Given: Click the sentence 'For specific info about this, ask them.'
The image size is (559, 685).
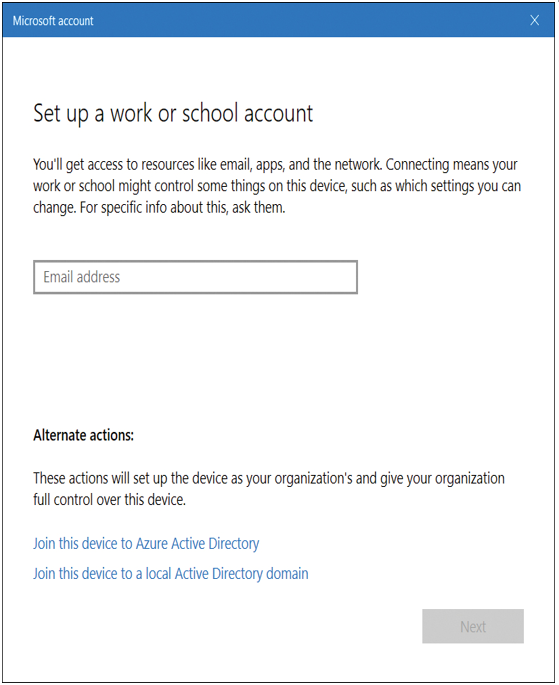Looking at the screenshot, I should tap(182, 208).
